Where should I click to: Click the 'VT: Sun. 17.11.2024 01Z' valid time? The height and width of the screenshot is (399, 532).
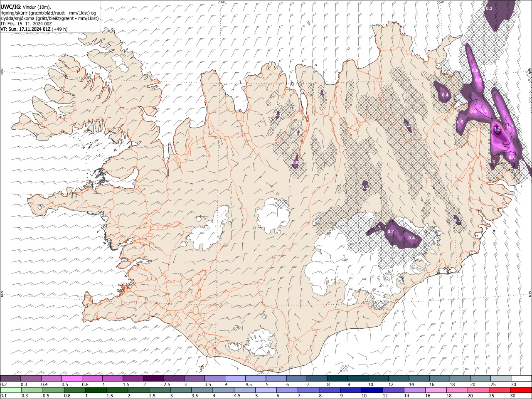click(x=26, y=29)
